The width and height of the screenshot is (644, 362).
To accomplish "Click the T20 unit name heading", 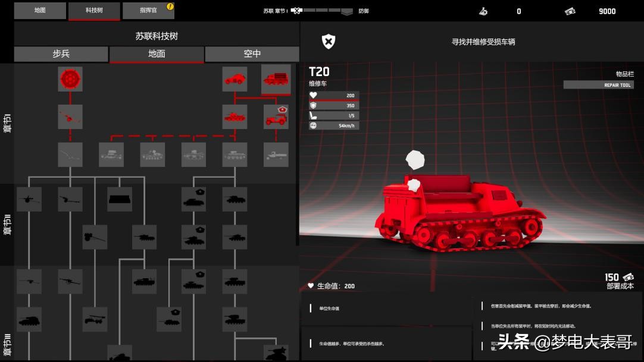I will (319, 72).
